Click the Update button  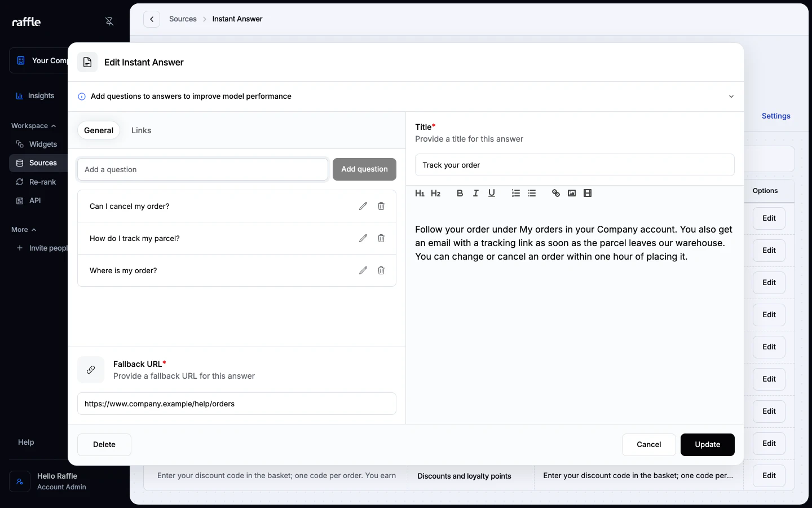click(x=707, y=445)
